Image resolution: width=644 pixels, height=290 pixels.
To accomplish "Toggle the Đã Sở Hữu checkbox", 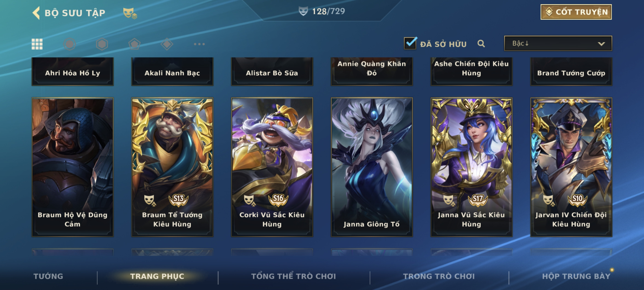I will tap(410, 43).
